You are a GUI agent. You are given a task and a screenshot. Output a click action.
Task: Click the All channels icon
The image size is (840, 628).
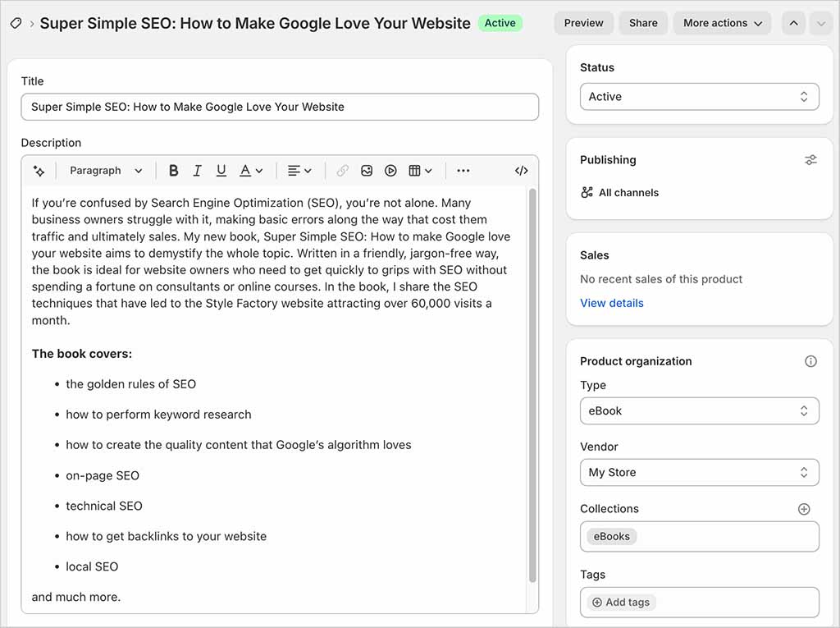click(587, 193)
